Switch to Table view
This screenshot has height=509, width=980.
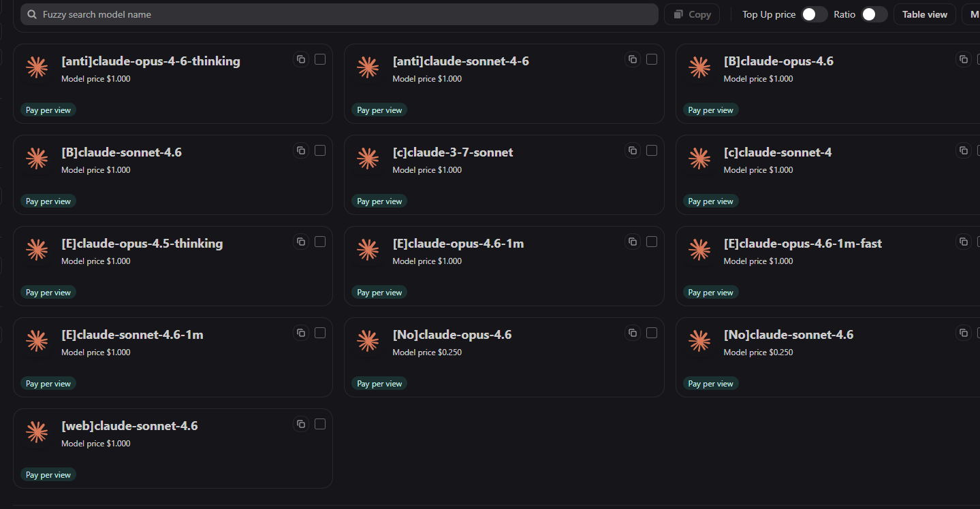(x=925, y=14)
